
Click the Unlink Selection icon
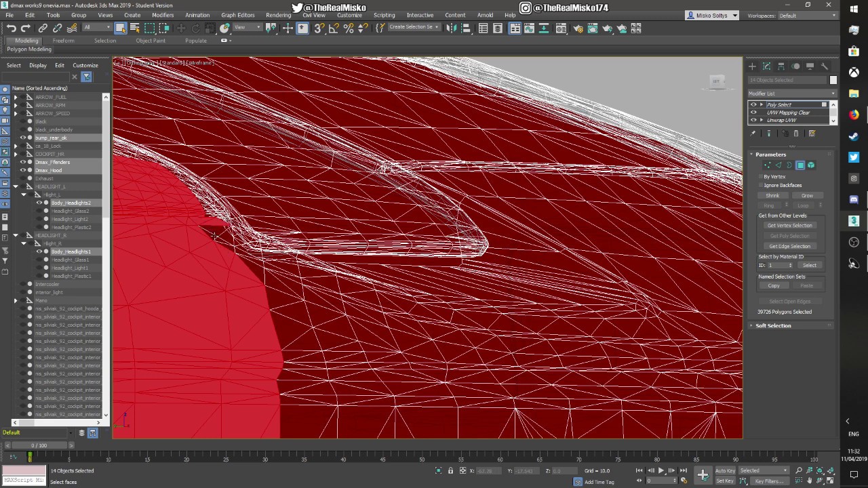tap(57, 28)
